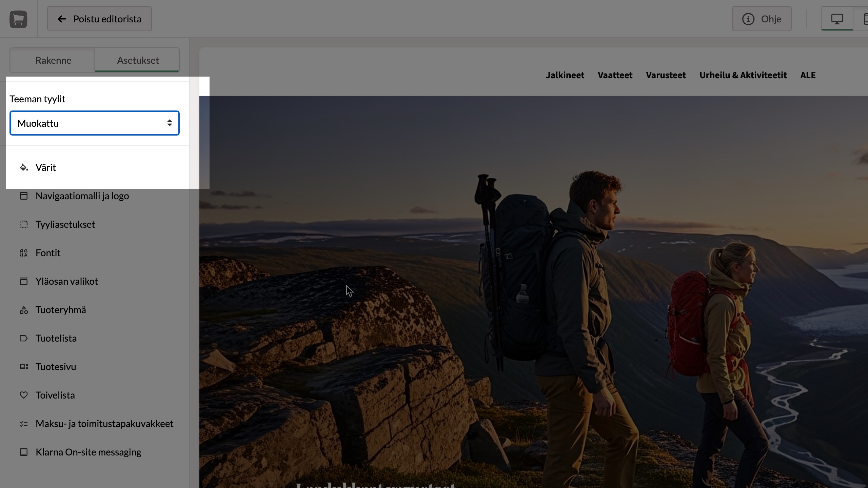Click the Värit paint bucket icon

[x=24, y=167]
